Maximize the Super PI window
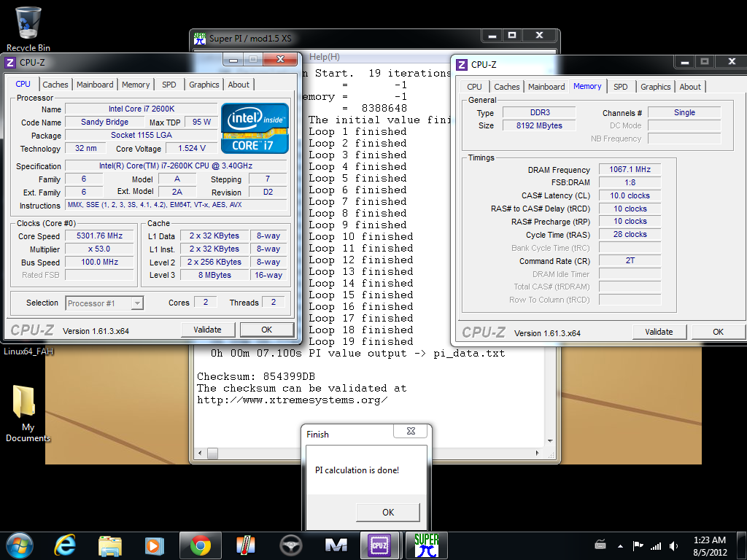747x560 pixels. click(512, 35)
